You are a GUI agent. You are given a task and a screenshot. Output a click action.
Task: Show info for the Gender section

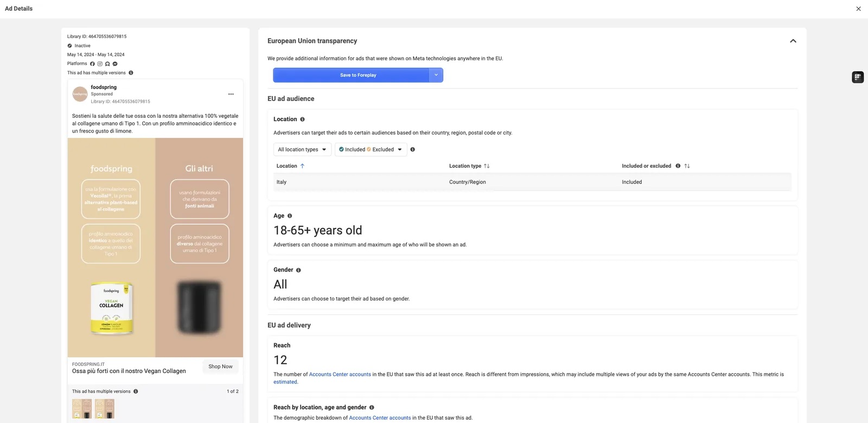[x=298, y=270]
